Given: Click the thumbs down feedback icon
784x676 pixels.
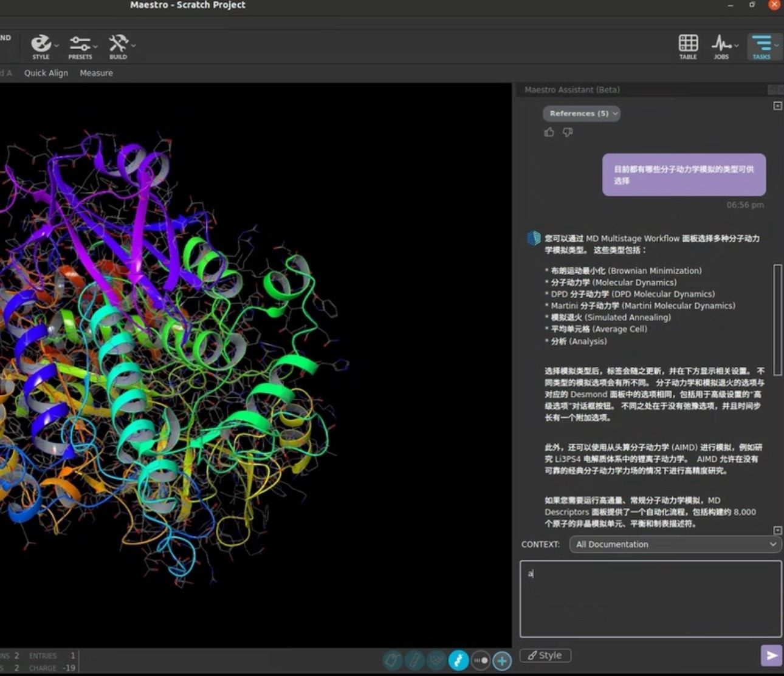Looking at the screenshot, I should (568, 132).
